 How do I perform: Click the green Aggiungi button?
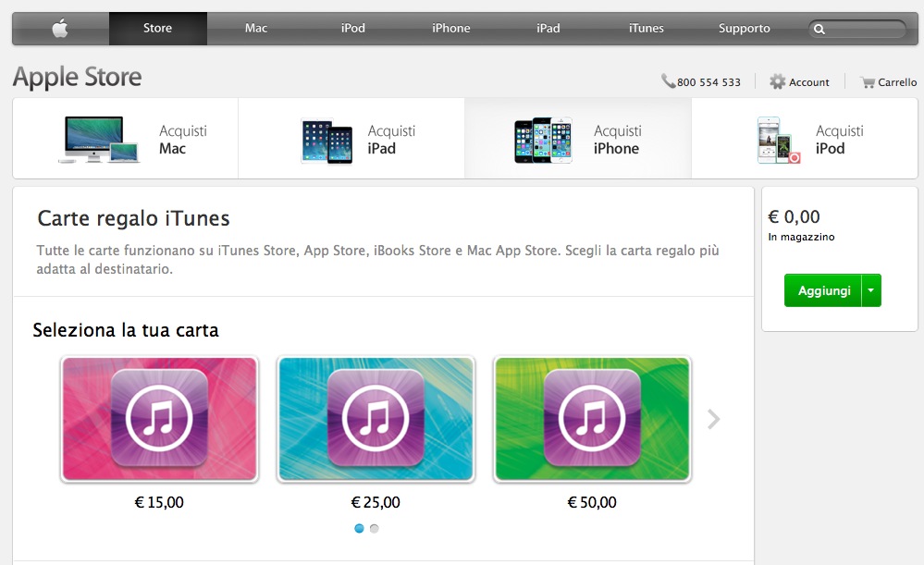click(822, 289)
